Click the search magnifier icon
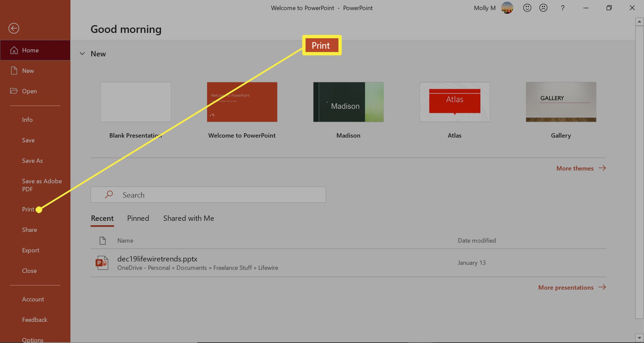This screenshot has height=343, width=644. (x=109, y=195)
